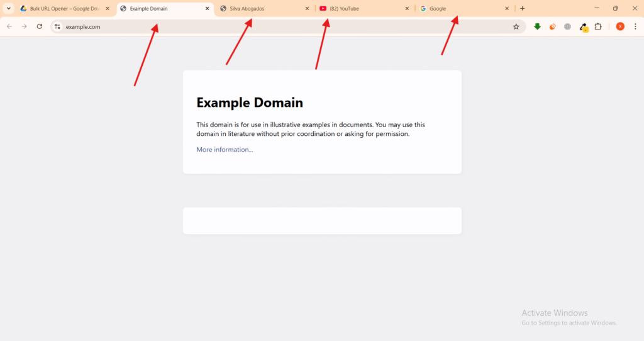Open the orange extension icon in toolbar
The width and height of the screenshot is (644, 341).
pos(553,26)
